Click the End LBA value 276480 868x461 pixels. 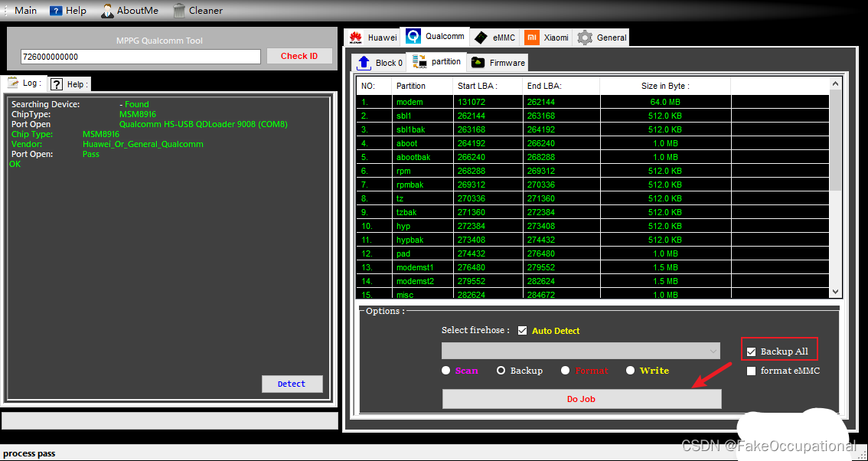click(x=541, y=253)
